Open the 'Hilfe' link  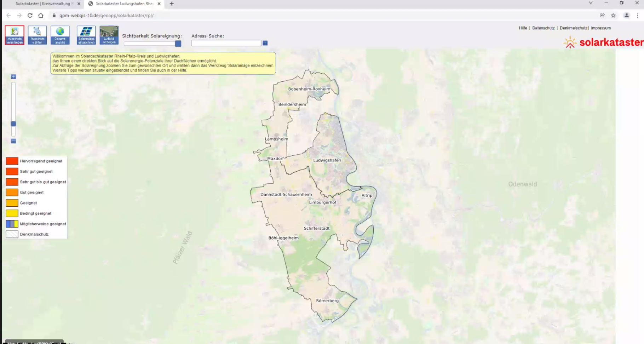click(523, 28)
